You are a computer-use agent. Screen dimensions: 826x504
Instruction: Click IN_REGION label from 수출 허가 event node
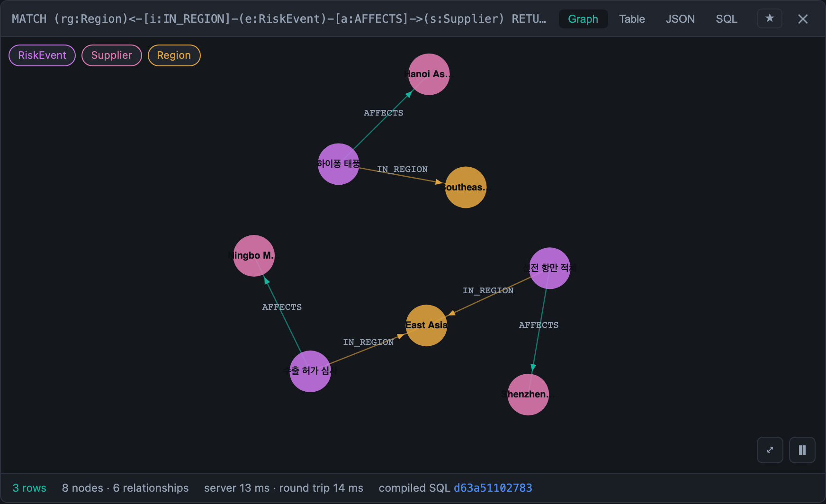pyautogui.click(x=368, y=342)
